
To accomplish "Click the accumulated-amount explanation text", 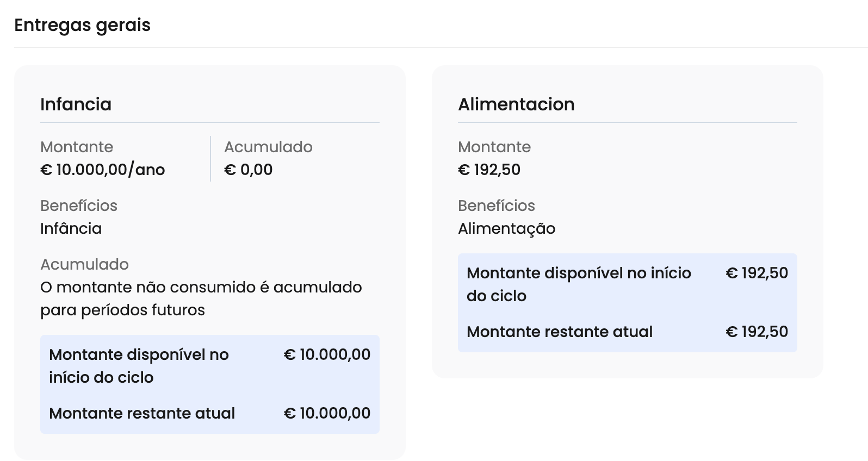I will point(201,298).
